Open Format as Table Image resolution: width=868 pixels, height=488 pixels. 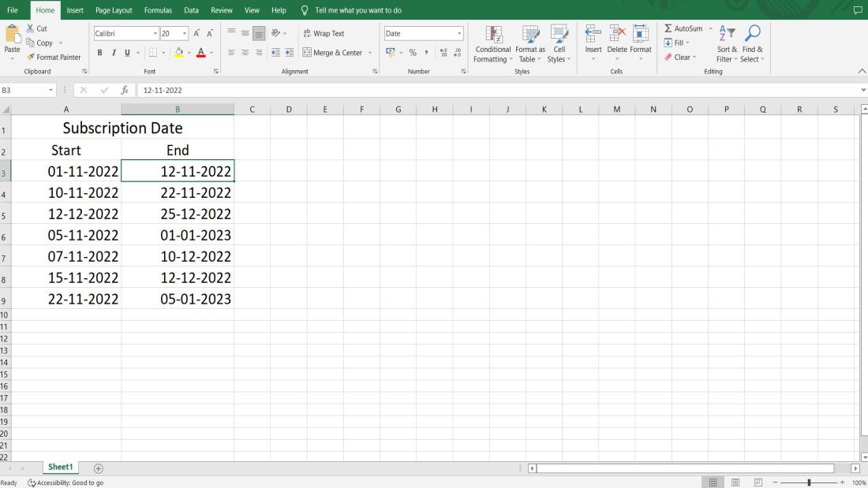[x=529, y=43]
